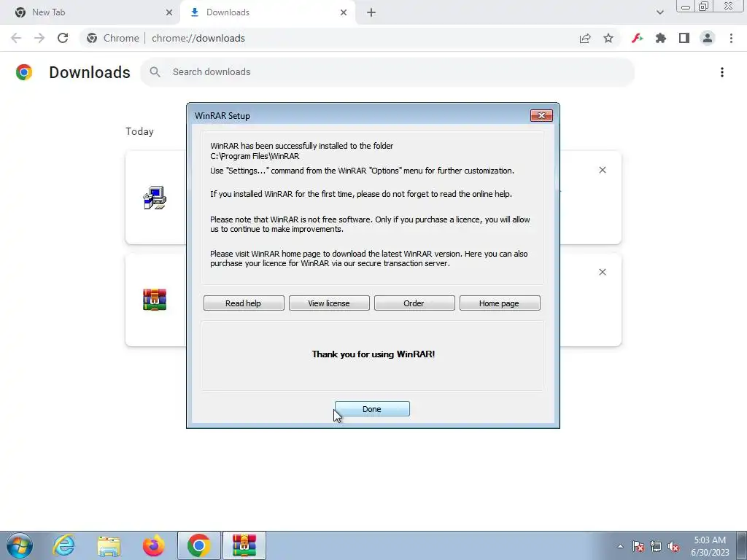Show hidden tray icons arrow

click(620, 546)
